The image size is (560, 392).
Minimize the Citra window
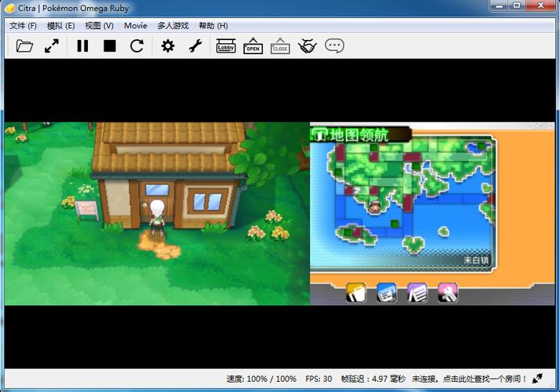[x=500, y=5]
